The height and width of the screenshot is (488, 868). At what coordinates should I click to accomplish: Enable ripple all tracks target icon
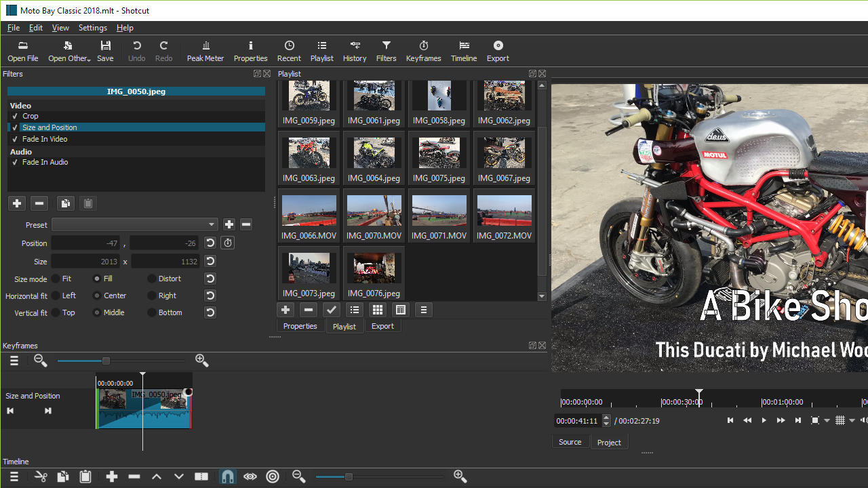[273, 477]
